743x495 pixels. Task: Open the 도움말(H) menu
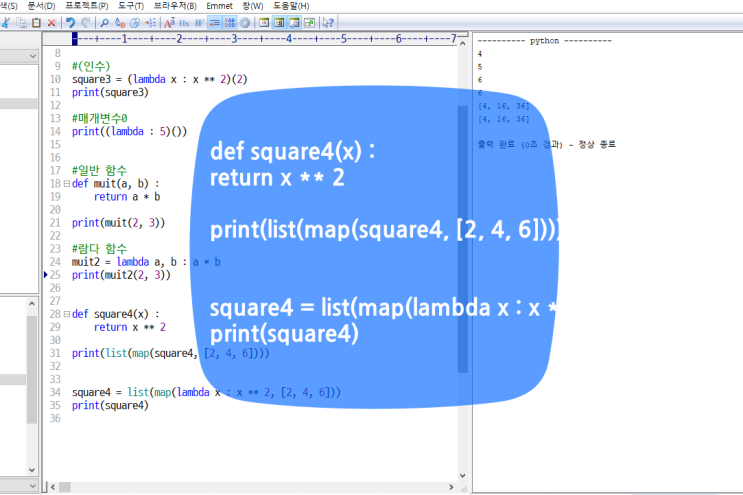291,6
